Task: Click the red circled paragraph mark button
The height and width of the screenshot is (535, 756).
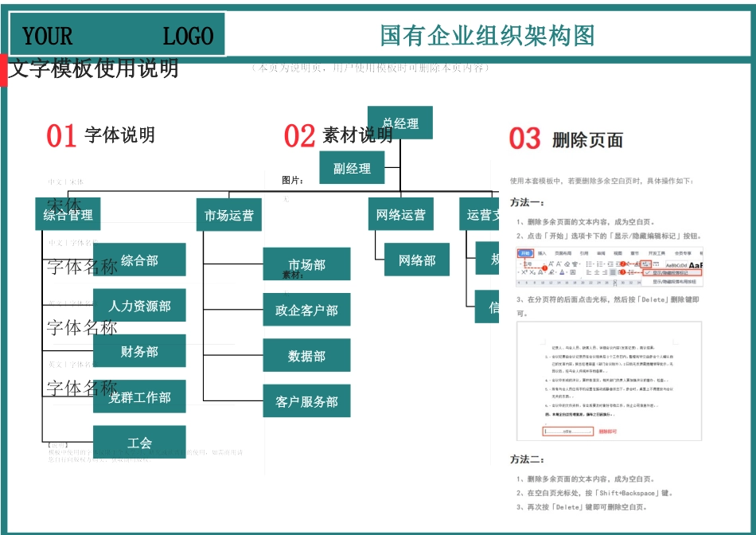Action: pyautogui.click(x=647, y=264)
